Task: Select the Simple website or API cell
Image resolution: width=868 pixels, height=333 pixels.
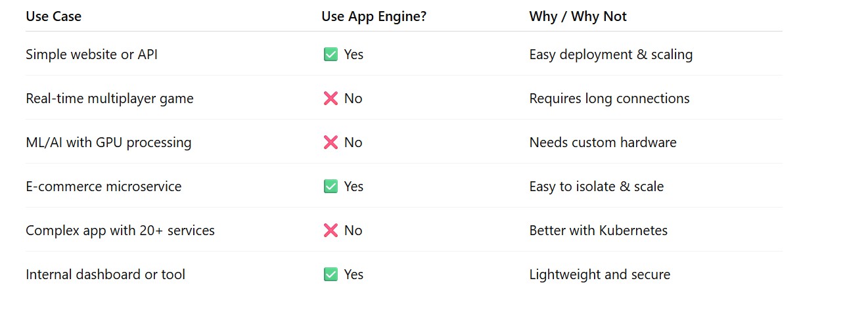Action: 91,55
